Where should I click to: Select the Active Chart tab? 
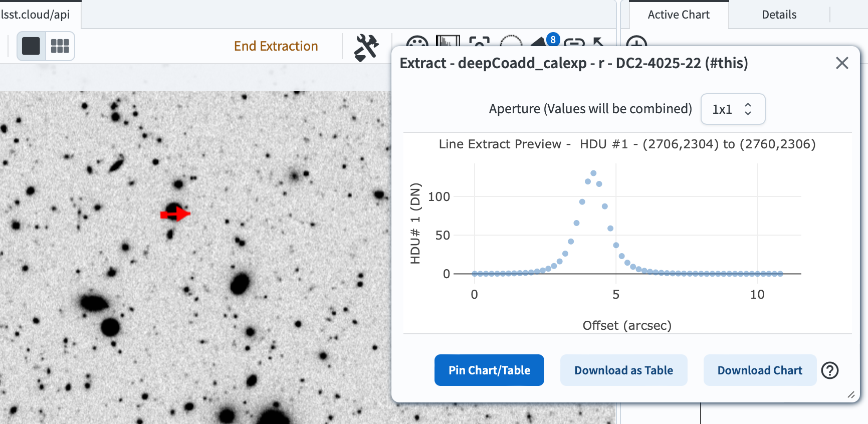(679, 15)
